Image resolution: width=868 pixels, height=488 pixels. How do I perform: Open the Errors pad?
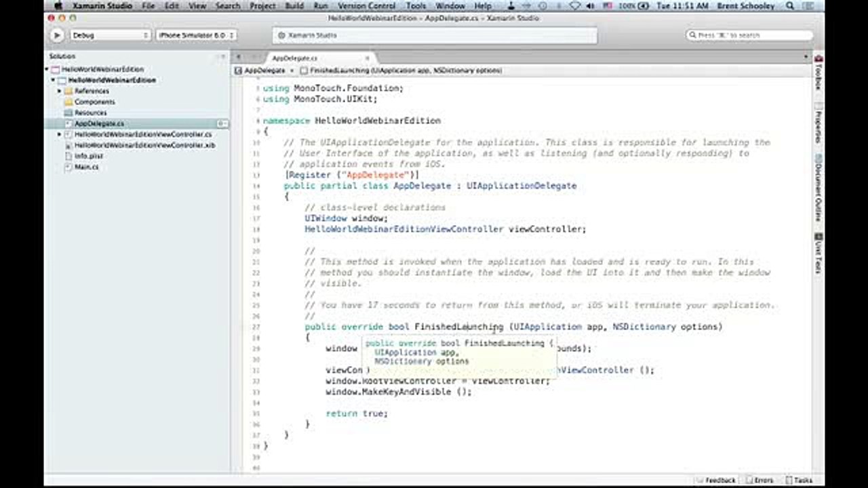[759, 480]
